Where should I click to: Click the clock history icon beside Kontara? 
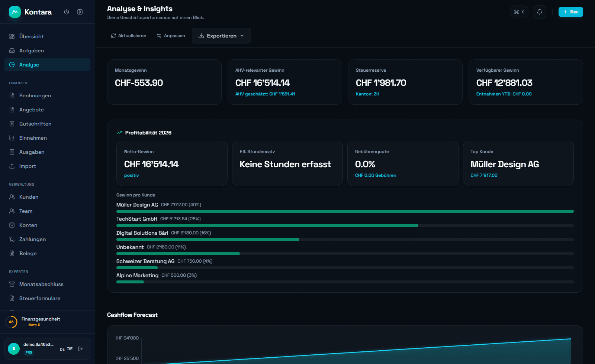67,12
